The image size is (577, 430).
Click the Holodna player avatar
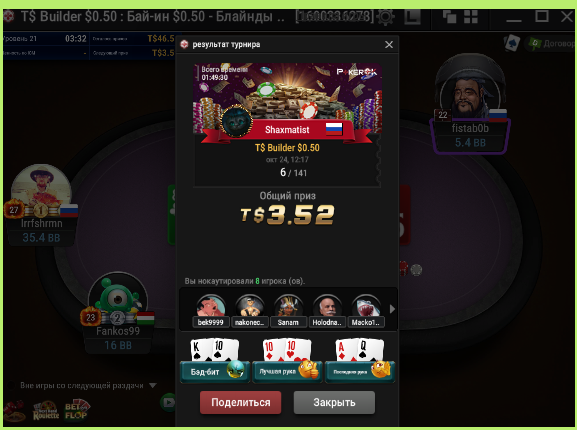(x=327, y=306)
